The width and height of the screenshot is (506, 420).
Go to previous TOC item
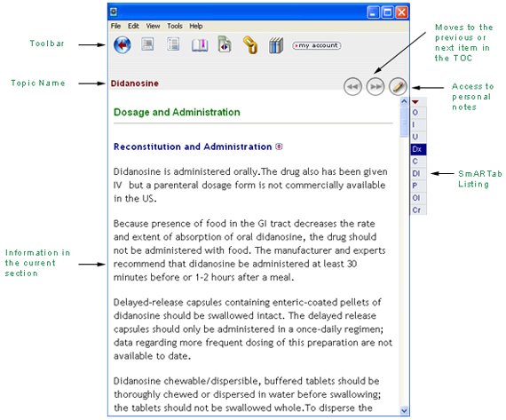[x=352, y=86]
